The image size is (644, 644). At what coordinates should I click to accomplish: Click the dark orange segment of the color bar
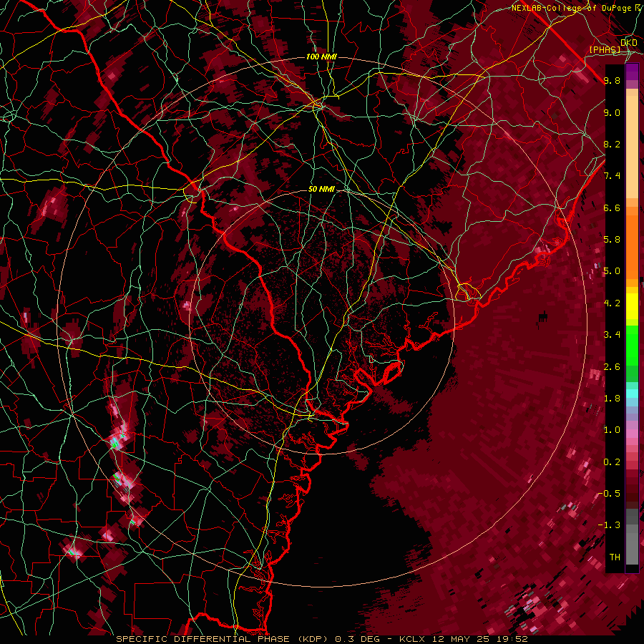tap(632, 246)
